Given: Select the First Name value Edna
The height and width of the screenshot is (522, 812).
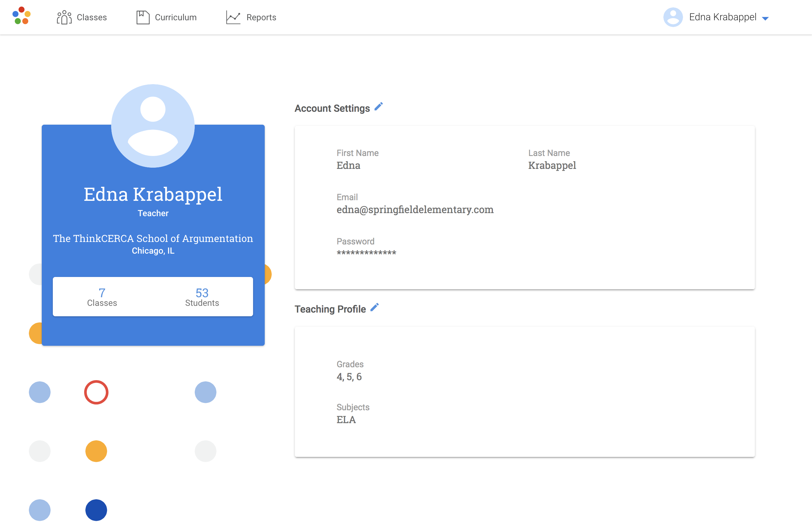Looking at the screenshot, I should point(348,166).
